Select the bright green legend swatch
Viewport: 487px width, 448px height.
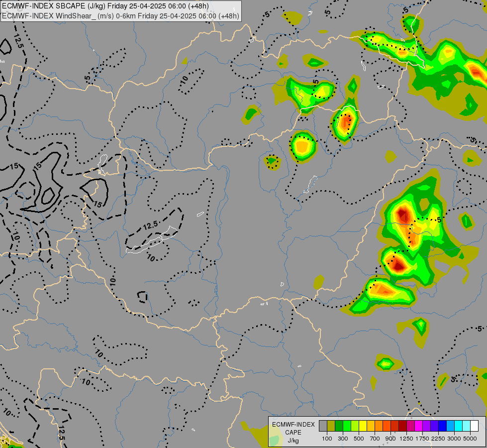tap(347, 426)
